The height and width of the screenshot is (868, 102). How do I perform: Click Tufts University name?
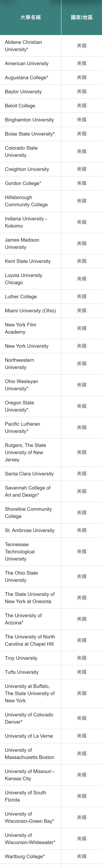coord(22,672)
